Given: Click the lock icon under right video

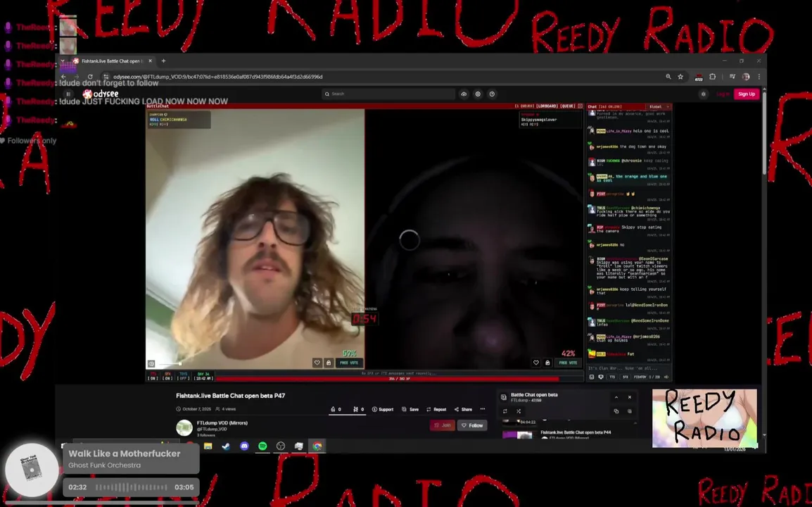Looking at the screenshot, I should coord(547,363).
